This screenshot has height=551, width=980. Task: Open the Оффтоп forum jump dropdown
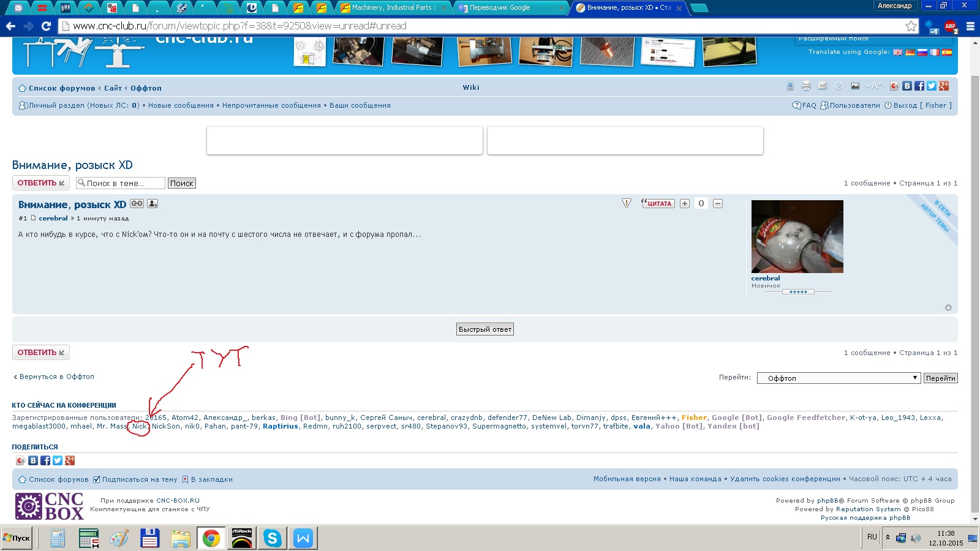[x=839, y=378]
